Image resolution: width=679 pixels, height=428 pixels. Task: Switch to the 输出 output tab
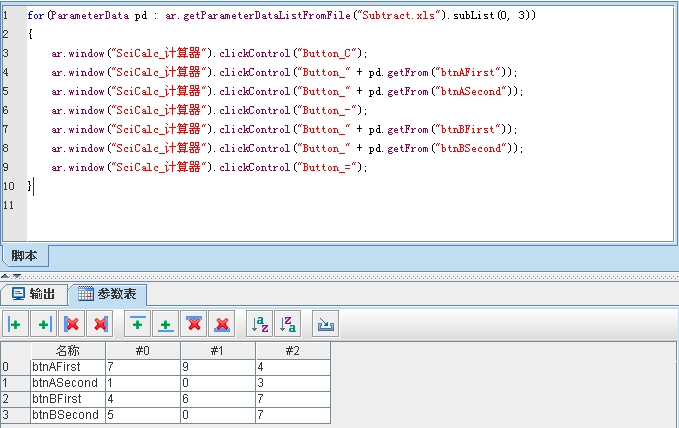tap(35, 294)
